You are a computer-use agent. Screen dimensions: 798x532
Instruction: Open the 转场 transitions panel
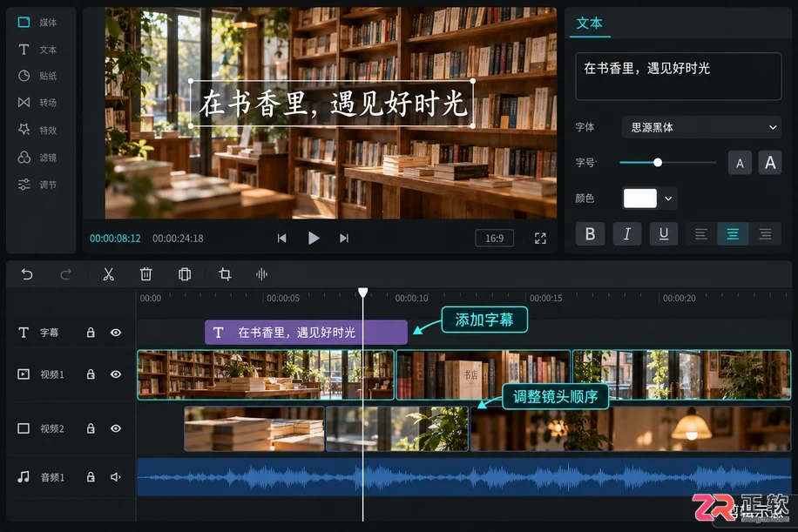point(37,102)
